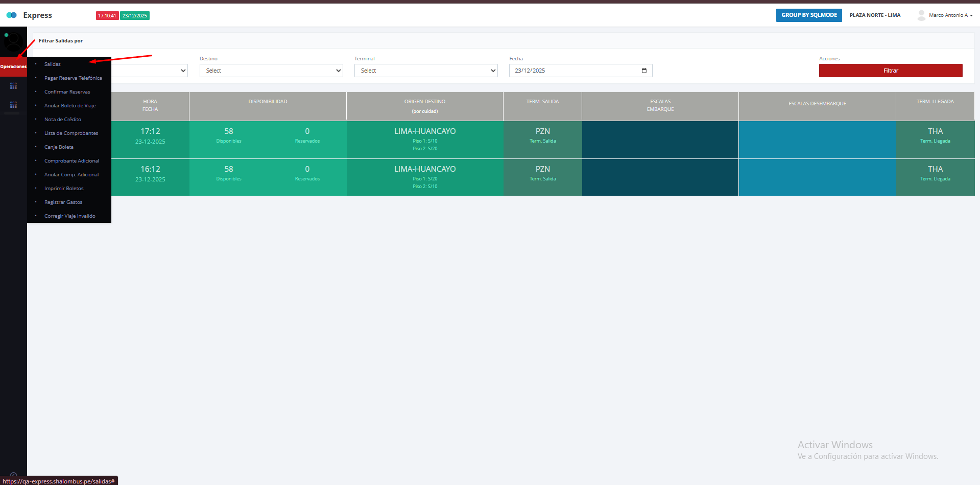Choose Anular Boleto de Viaje
This screenshot has height=485, width=980.
(x=70, y=106)
